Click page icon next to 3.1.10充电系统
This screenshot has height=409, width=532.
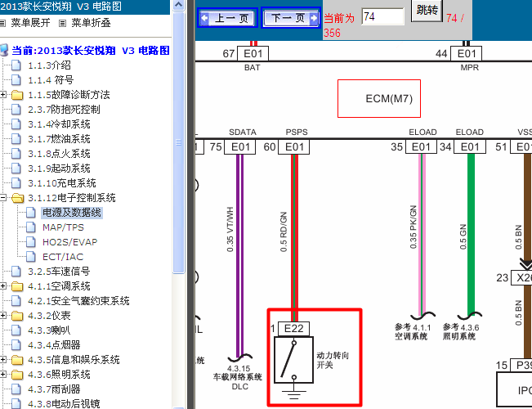click(x=16, y=182)
